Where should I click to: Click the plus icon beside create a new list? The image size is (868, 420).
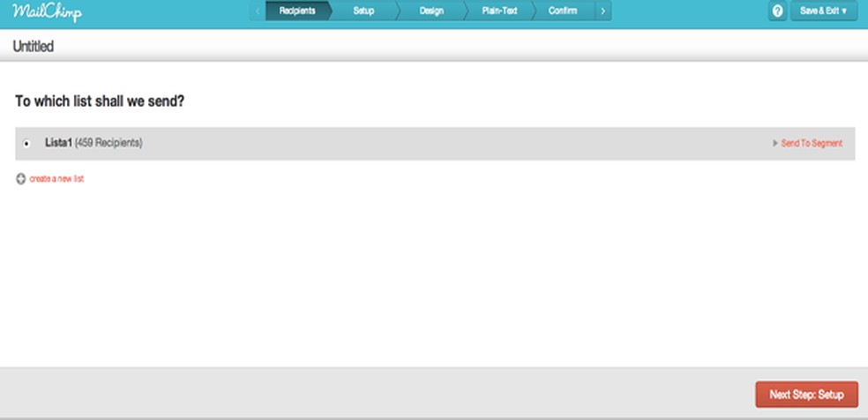tap(20, 179)
